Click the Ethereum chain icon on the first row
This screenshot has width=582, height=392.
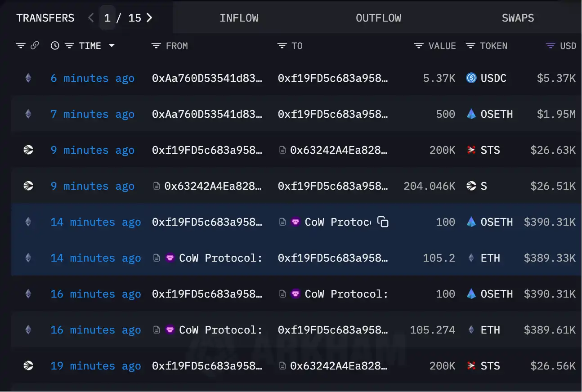(x=28, y=78)
